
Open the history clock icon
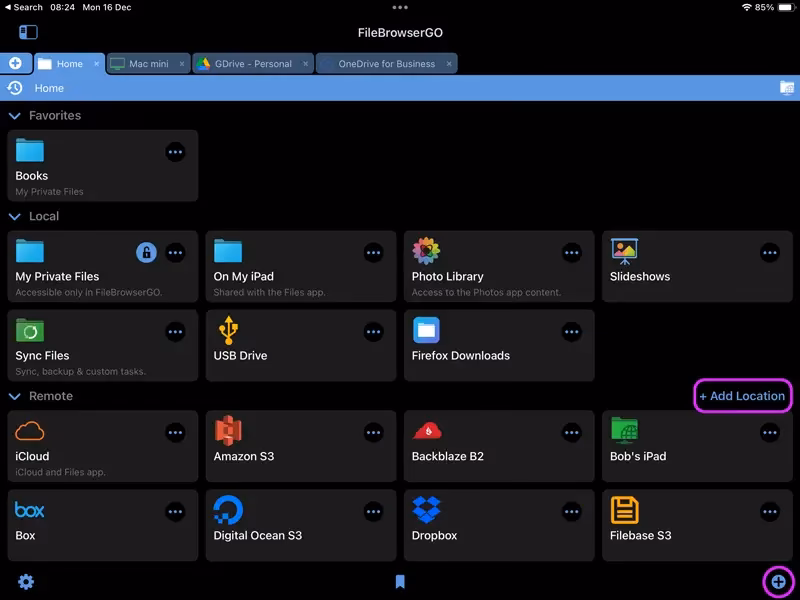click(15, 88)
